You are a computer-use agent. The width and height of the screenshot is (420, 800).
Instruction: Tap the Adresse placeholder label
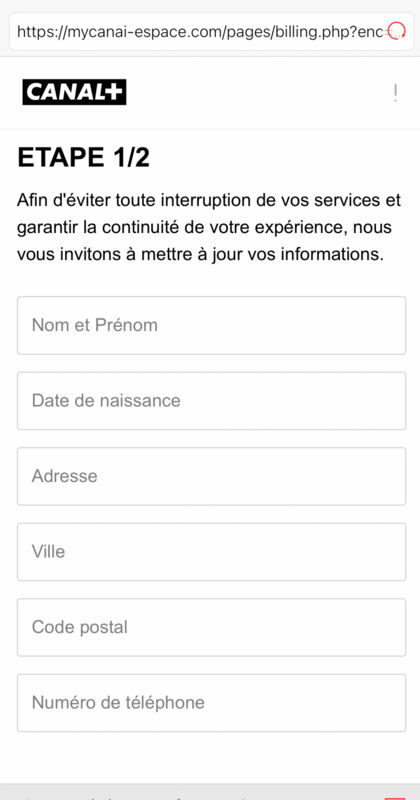(64, 476)
